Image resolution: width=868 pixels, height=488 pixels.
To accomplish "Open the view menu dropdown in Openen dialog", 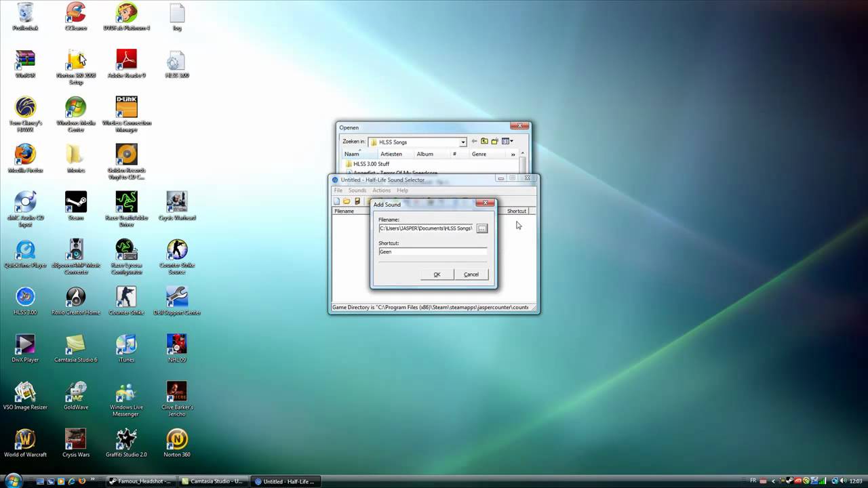I will click(507, 142).
